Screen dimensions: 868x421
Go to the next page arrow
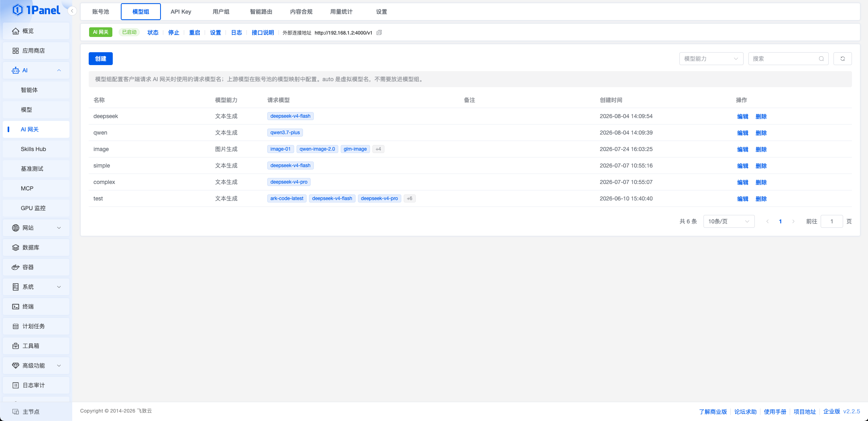click(793, 221)
